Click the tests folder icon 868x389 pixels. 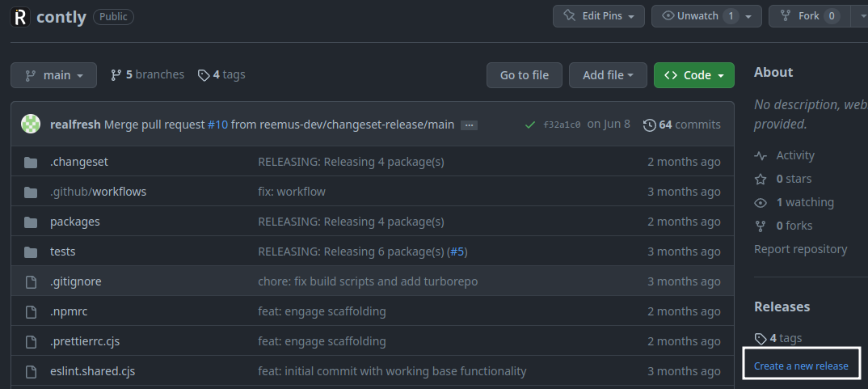pos(31,252)
